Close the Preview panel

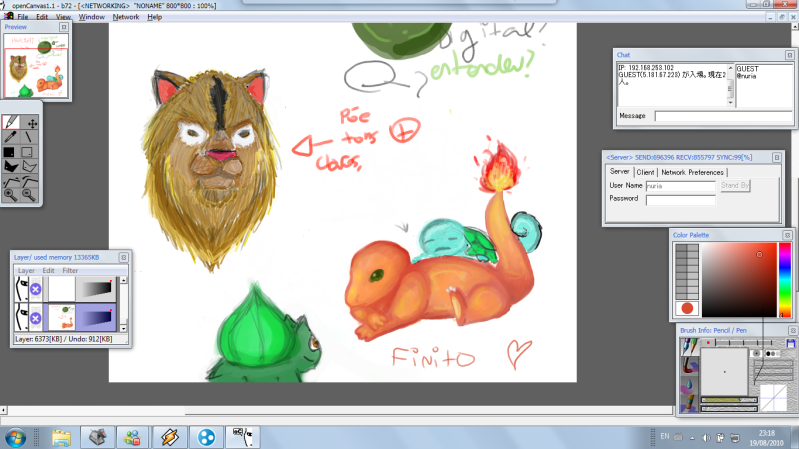click(x=64, y=27)
